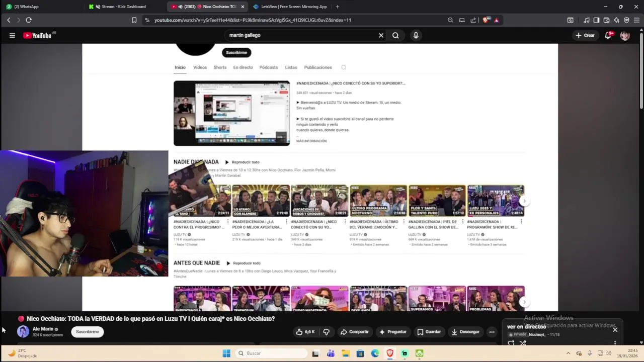Viewport: 644px width, 362px height.
Task: Select the En directo channel tab
Action: tap(243, 67)
